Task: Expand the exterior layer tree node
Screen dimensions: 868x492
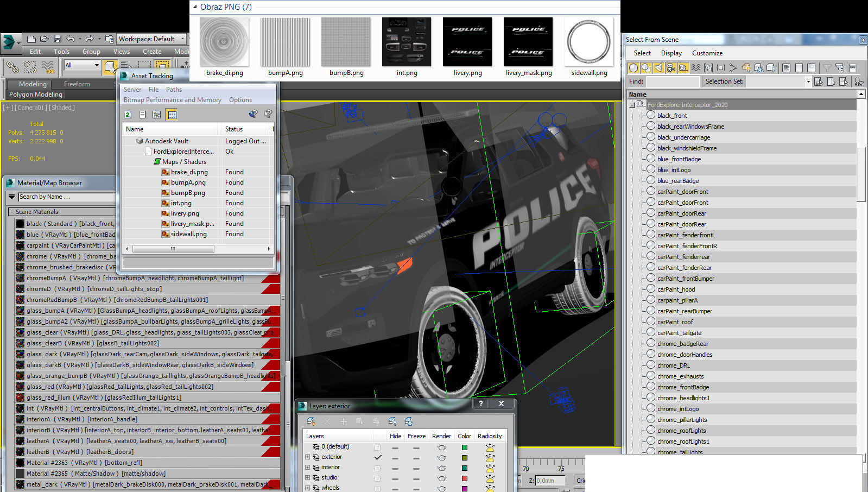Action: click(x=307, y=457)
